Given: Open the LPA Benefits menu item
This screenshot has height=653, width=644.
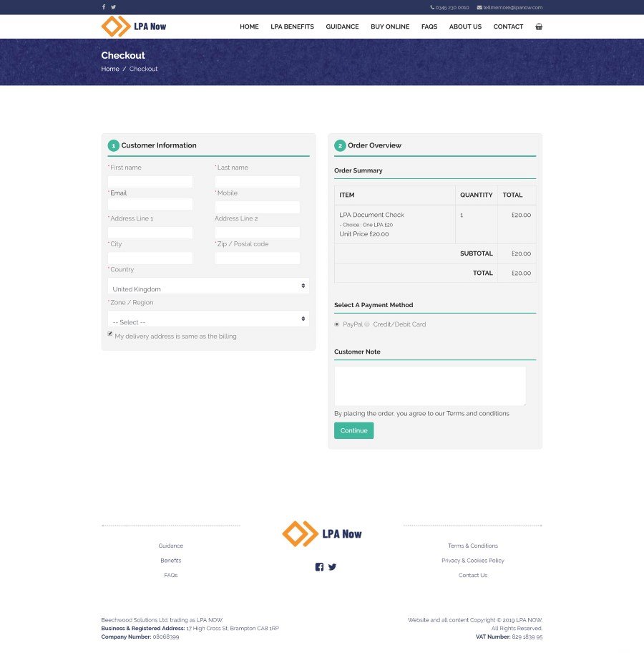Looking at the screenshot, I should (292, 26).
